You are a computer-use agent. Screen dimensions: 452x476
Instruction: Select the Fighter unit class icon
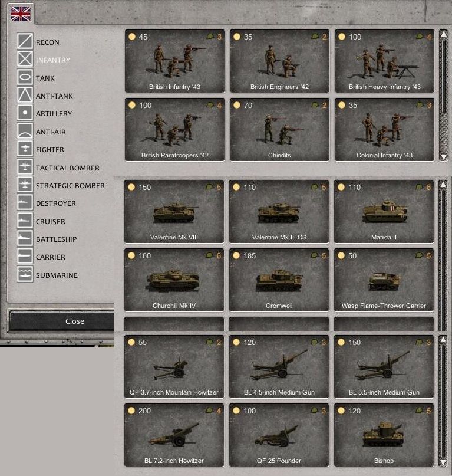click(25, 149)
